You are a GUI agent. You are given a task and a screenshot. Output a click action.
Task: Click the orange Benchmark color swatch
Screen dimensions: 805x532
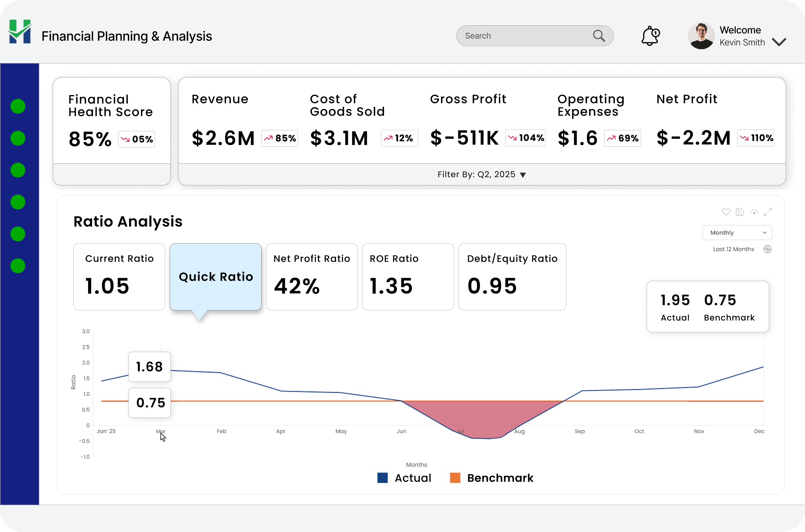click(x=455, y=478)
